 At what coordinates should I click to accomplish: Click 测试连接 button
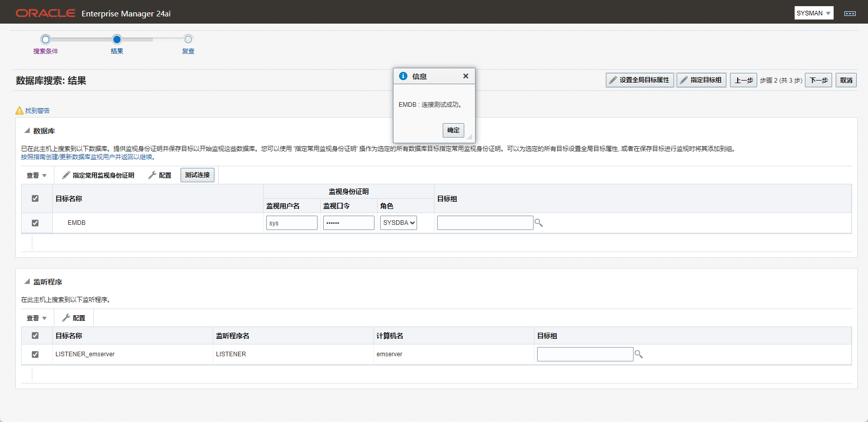point(198,175)
